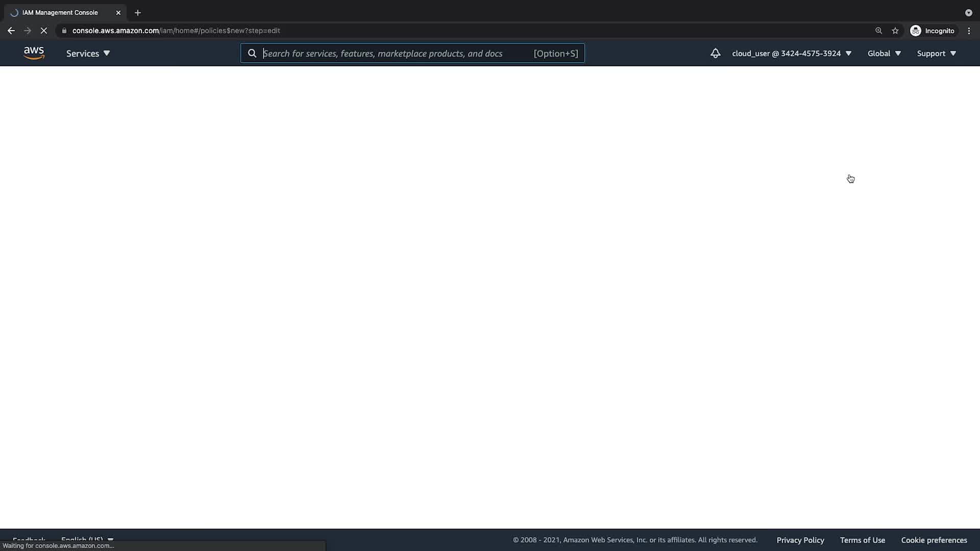Click the zoom magnifier icon in the address bar

878,31
